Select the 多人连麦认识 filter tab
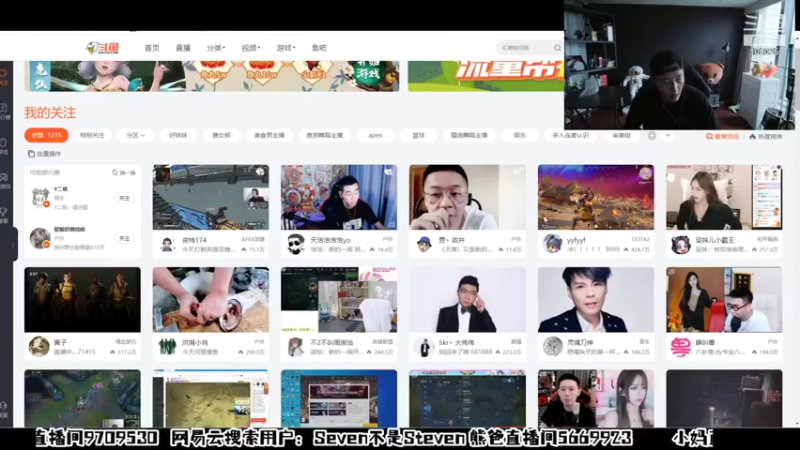 click(x=570, y=135)
